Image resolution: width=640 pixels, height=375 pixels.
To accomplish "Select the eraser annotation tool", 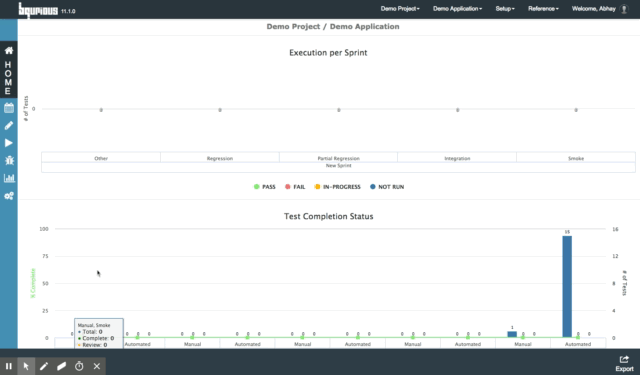I will (x=62, y=366).
